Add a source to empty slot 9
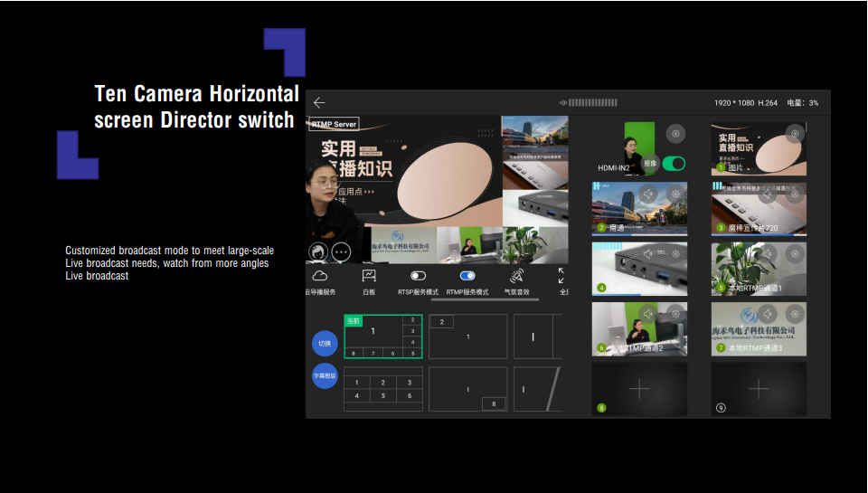Screen dimensions: 868x493 [x=759, y=389]
